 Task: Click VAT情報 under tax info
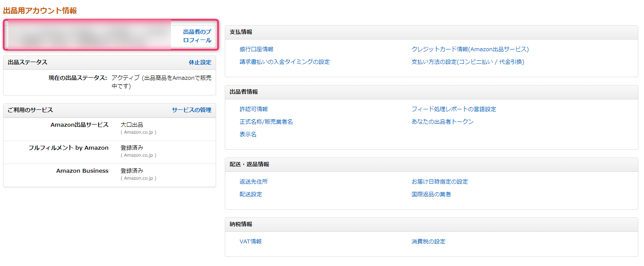tap(251, 242)
